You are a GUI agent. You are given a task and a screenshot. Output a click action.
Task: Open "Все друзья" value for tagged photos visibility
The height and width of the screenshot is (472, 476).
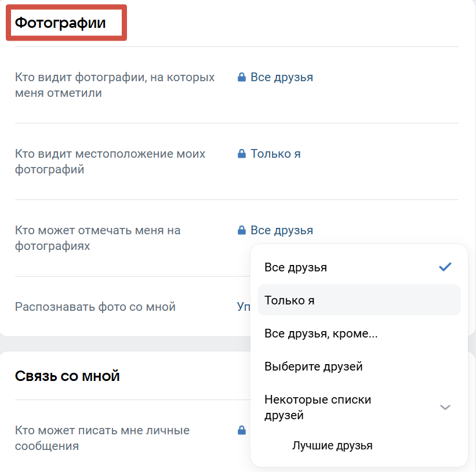tap(282, 78)
